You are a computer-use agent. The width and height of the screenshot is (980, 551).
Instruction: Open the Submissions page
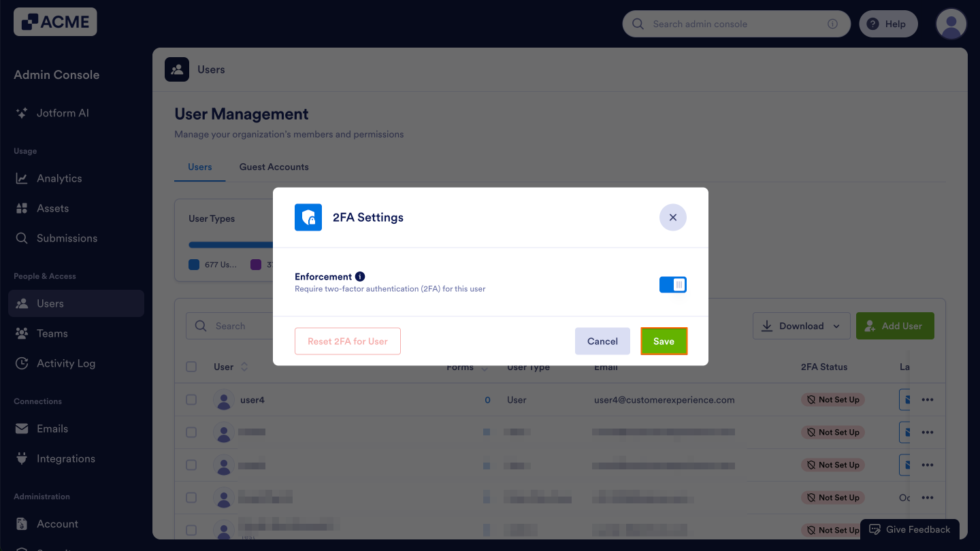[66, 238]
